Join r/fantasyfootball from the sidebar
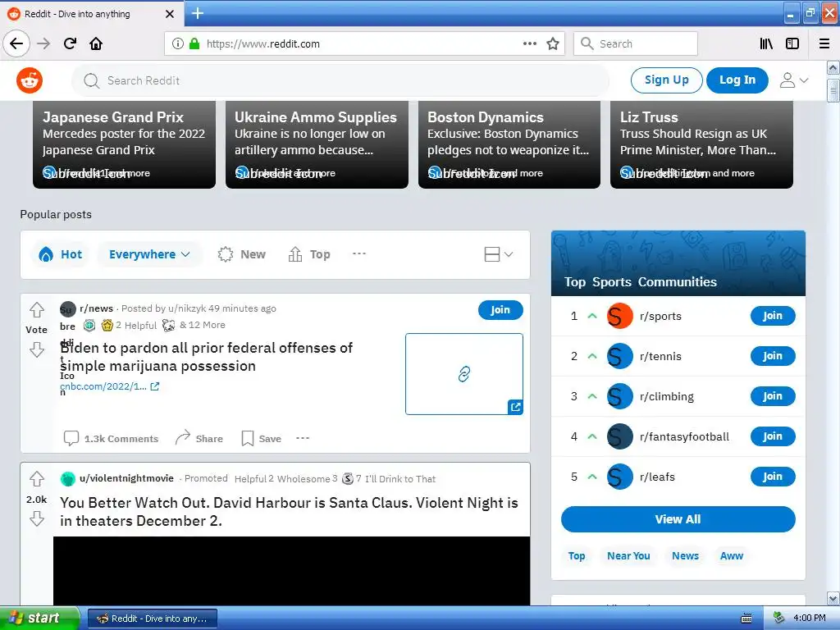840x630 pixels. click(773, 436)
